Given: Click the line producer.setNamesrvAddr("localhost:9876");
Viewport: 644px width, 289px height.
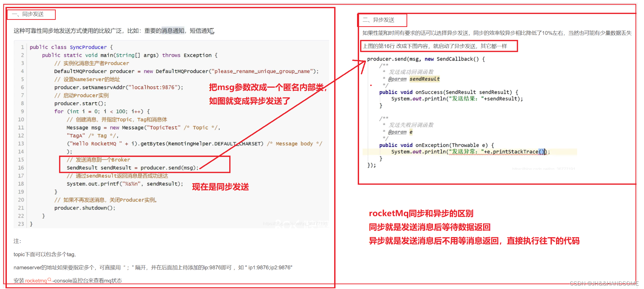Looking at the screenshot, I should pyautogui.click(x=119, y=87).
